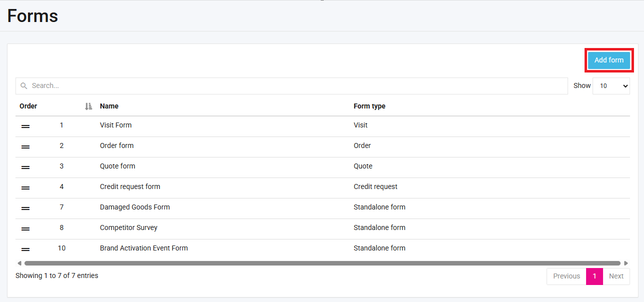The height and width of the screenshot is (302, 644).
Task: Click Brand Activation Event Form drag handle
Action: [25, 249]
